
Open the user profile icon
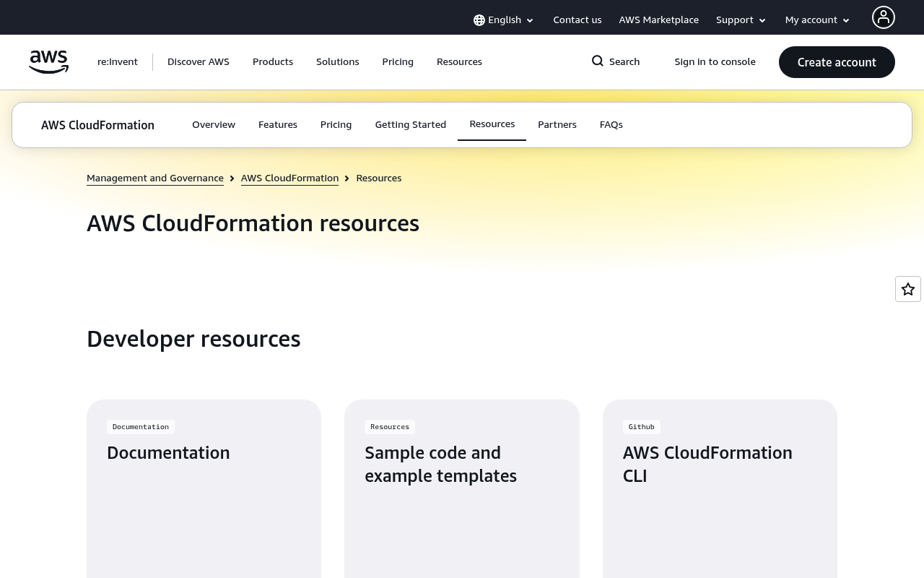pos(884,17)
